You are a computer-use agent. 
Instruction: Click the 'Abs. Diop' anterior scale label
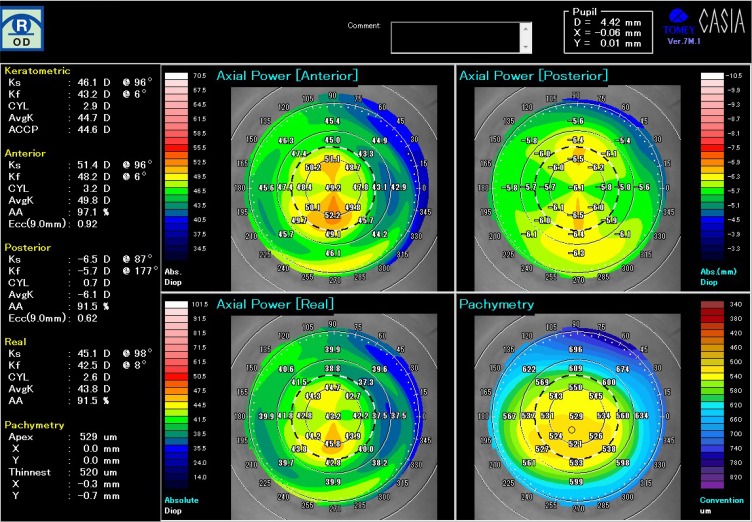point(173,277)
